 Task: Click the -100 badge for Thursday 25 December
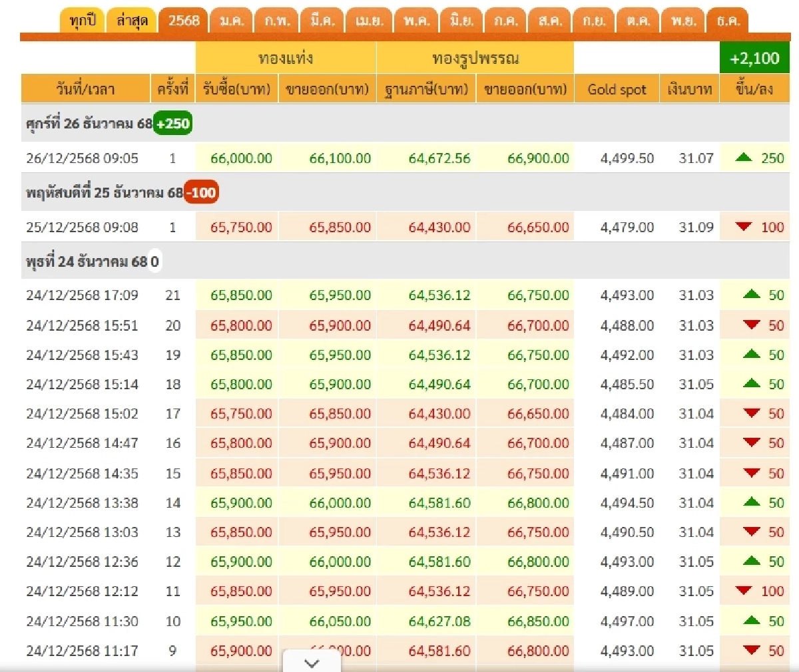[x=202, y=192]
